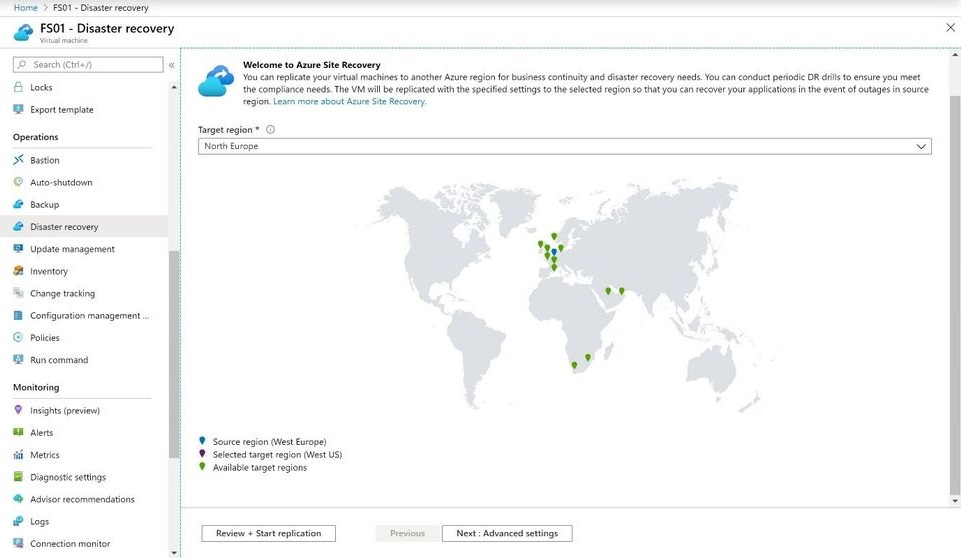Click the Alerts icon

pos(18,432)
